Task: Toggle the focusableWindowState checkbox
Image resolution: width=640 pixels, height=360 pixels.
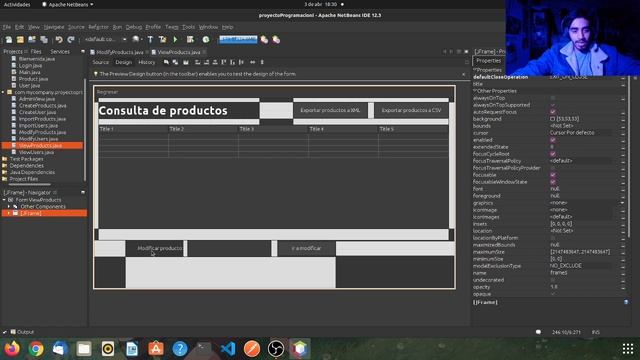Action: tap(553, 182)
